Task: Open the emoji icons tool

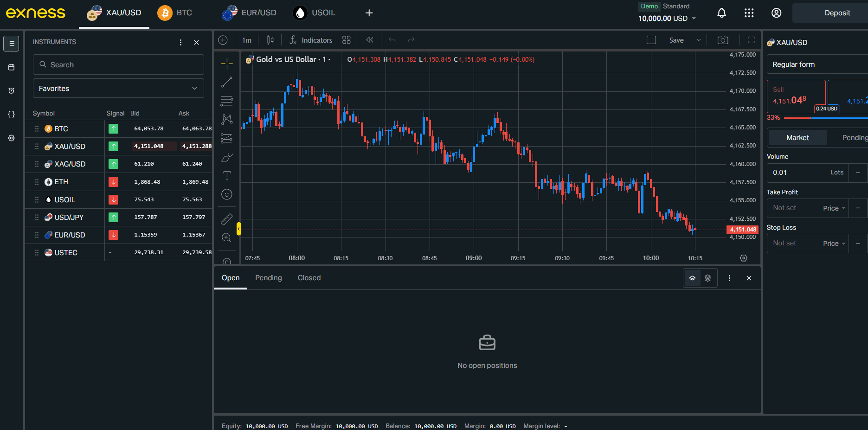Action: point(227,194)
